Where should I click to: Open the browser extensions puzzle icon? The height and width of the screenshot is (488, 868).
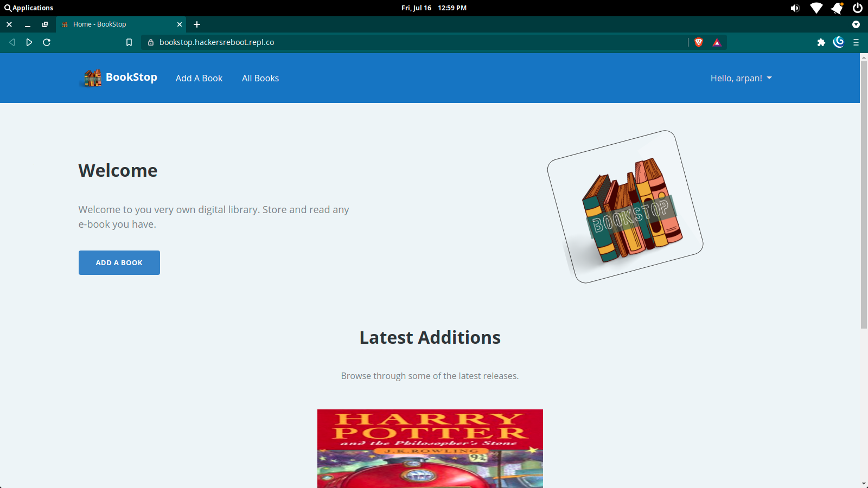pos(821,42)
